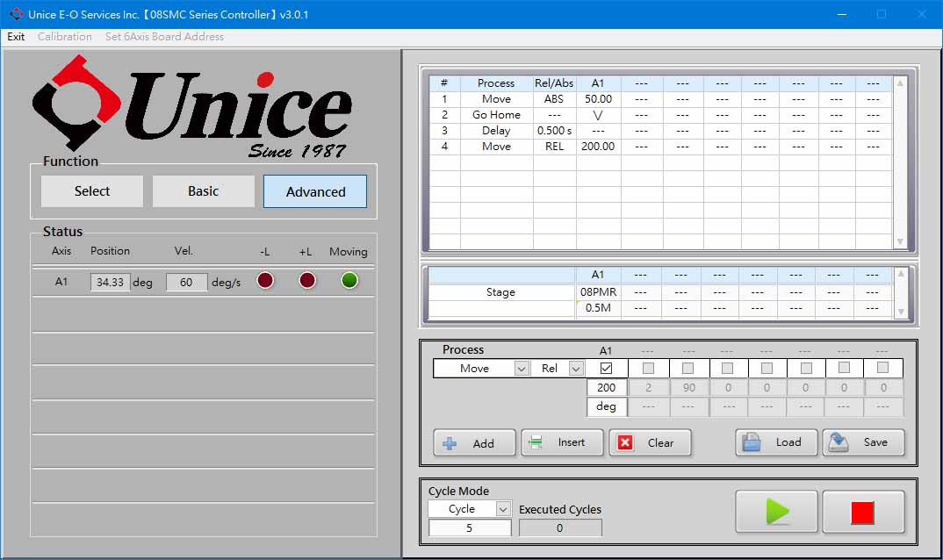The width and height of the screenshot is (943, 560).
Task: Click the # column header
Action: pos(444,83)
